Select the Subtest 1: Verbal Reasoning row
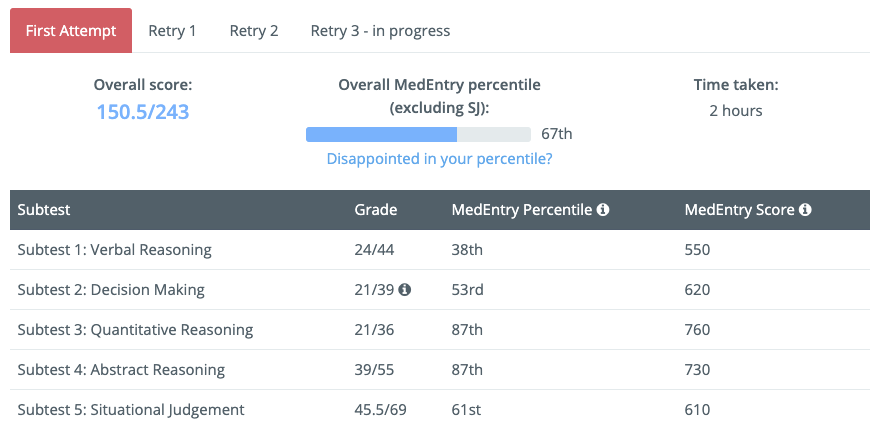This screenshot has width=880, height=432. click(x=440, y=250)
